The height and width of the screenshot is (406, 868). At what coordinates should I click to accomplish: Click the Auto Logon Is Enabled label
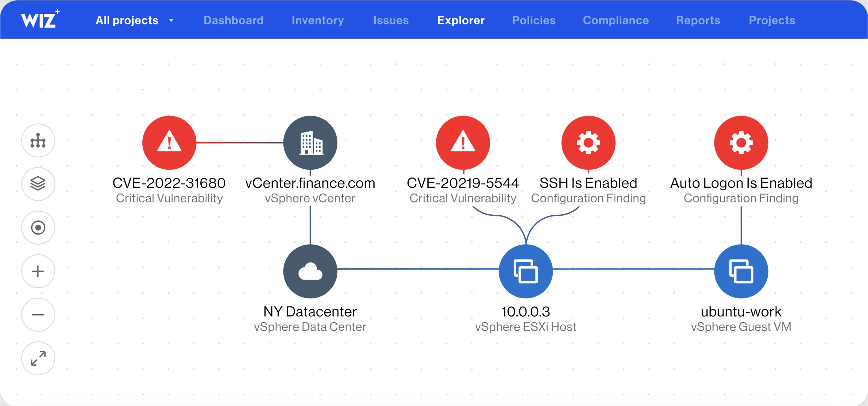tap(741, 183)
